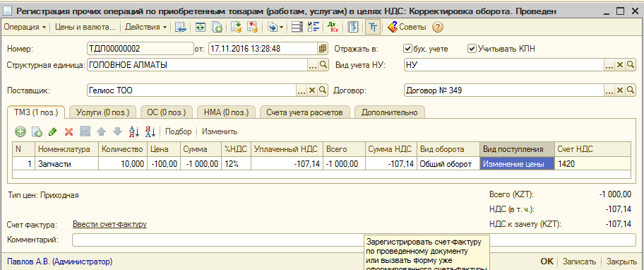The width and height of the screenshot is (644, 270).
Task: Select the Запчасти nomenclature cell
Action: pyautogui.click(x=66, y=164)
